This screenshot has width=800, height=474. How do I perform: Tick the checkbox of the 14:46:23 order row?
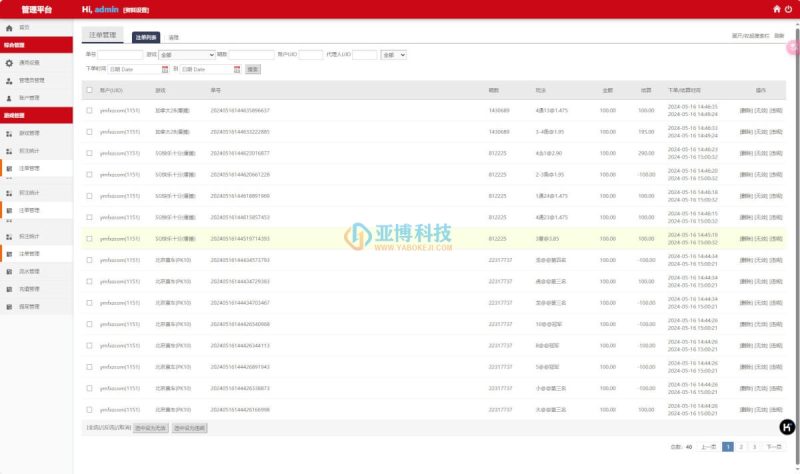pos(89,153)
